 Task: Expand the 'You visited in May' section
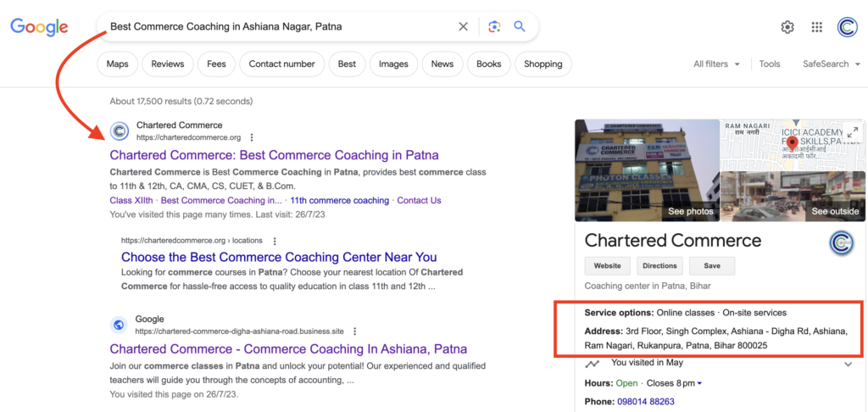click(x=848, y=365)
